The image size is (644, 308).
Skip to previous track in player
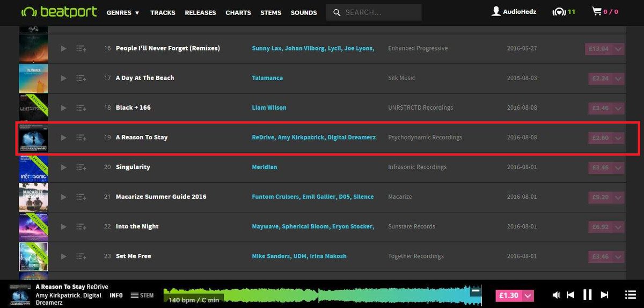pyautogui.click(x=571, y=295)
